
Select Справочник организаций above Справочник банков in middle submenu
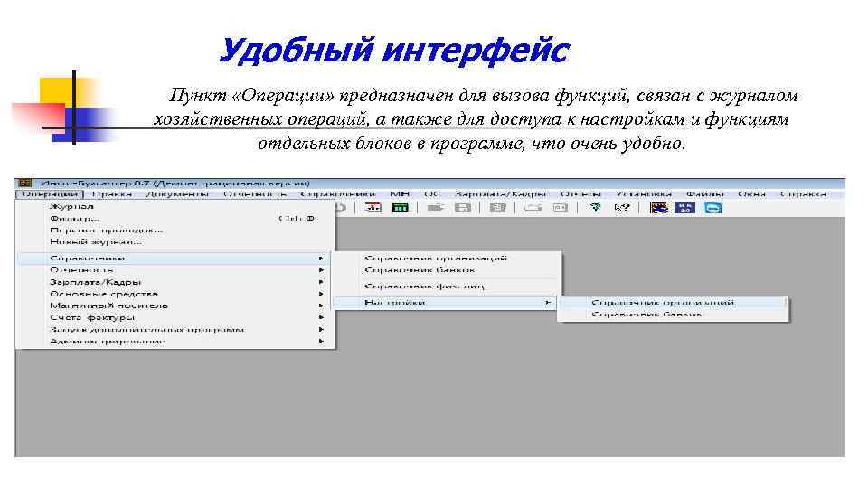pos(445,258)
